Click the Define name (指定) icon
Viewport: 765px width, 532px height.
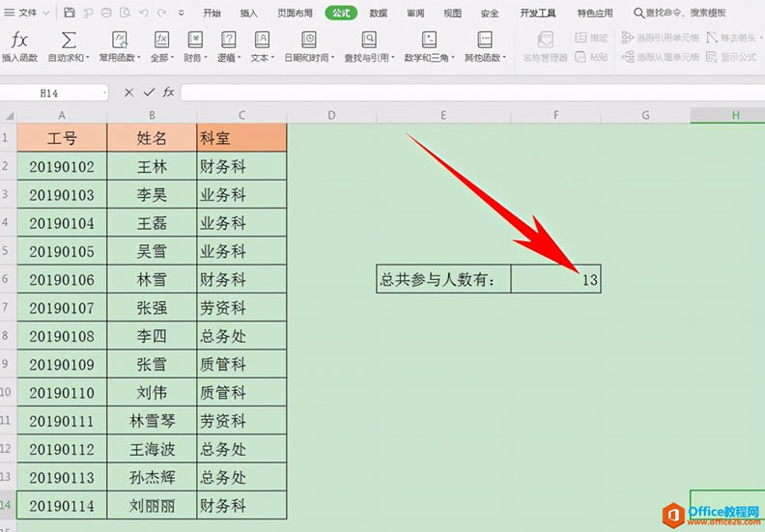click(x=581, y=38)
